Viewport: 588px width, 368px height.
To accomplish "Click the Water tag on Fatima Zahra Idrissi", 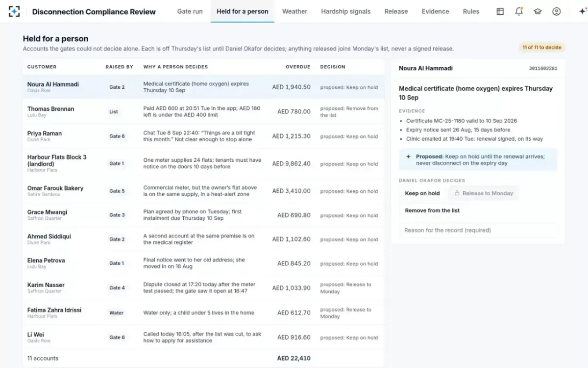I will pyautogui.click(x=117, y=313).
